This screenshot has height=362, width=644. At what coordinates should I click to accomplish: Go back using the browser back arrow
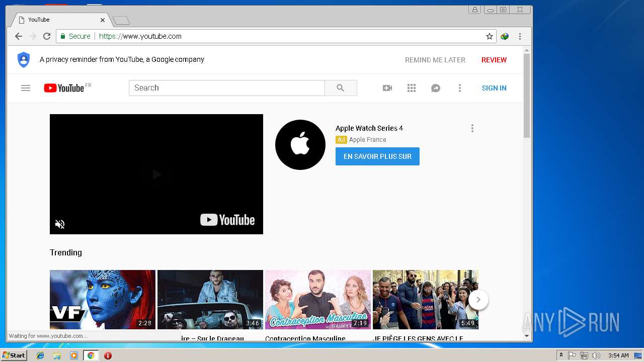[x=19, y=36]
